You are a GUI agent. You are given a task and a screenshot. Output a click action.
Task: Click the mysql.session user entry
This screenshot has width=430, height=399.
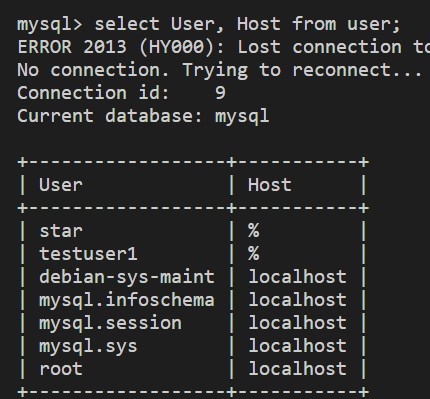click(x=110, y=323)
